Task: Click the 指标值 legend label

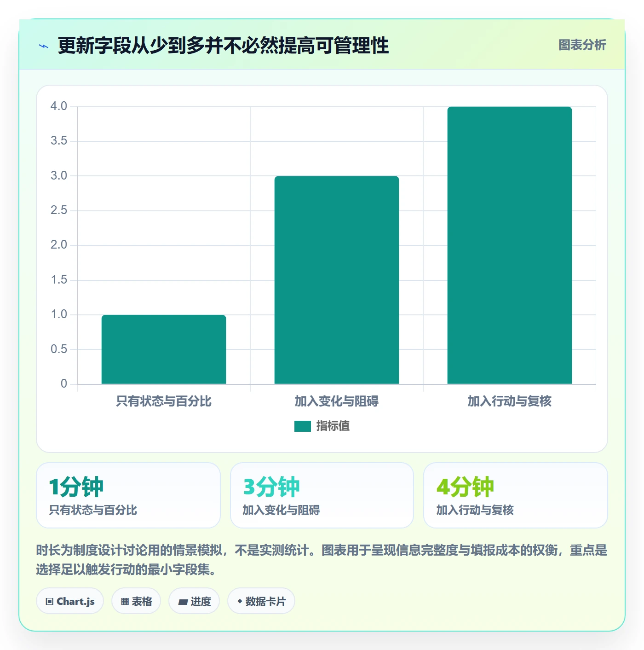Action: tap(333, 426)
